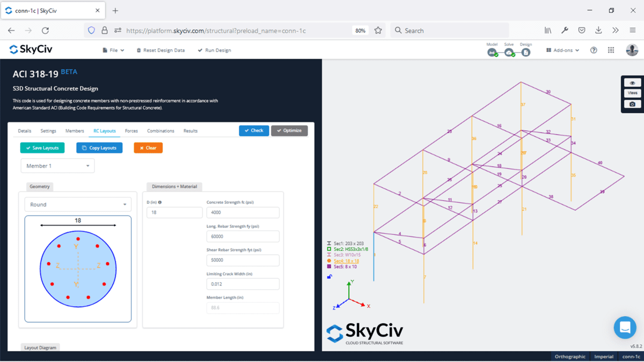Viewport: 644px width, 362px height.
Task: Click the Model stage icon
Action: coord(492,53)
